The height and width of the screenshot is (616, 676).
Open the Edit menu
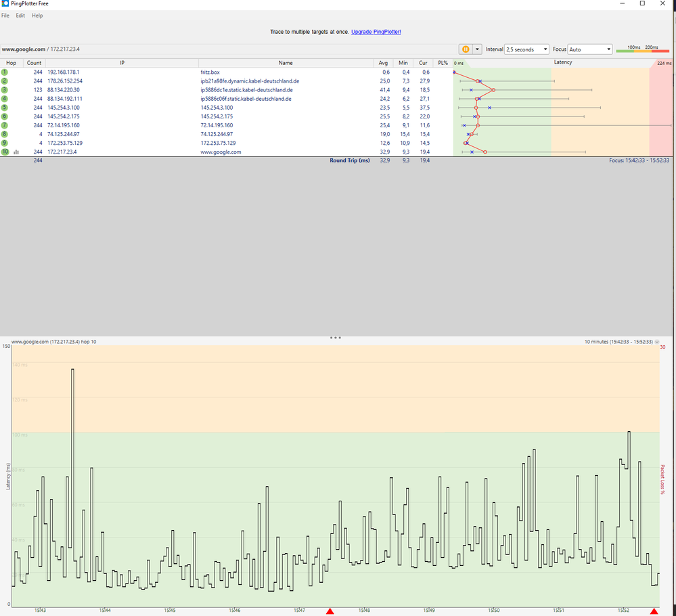[20, 16]
